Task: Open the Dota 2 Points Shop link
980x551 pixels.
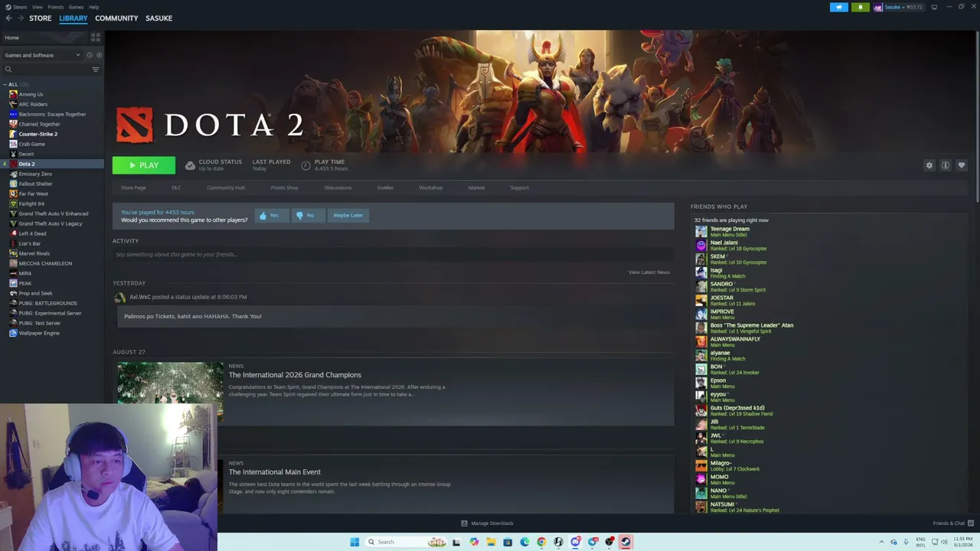Action: (285, 187)
